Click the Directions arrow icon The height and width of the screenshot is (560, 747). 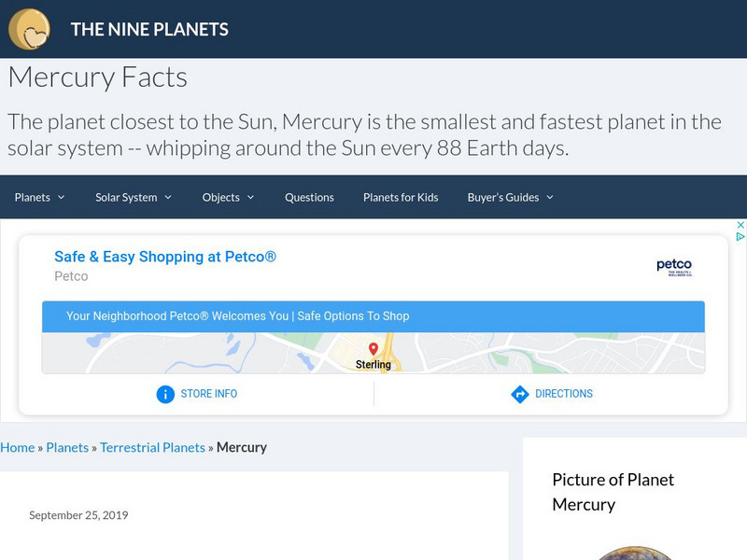pos(520,394)
